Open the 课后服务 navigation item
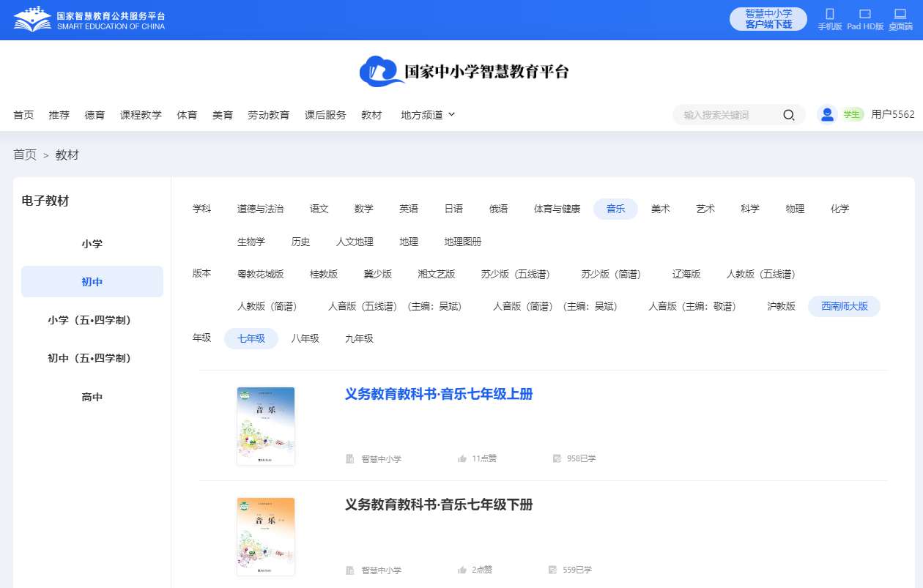923x588 pixels. point(325,115)
